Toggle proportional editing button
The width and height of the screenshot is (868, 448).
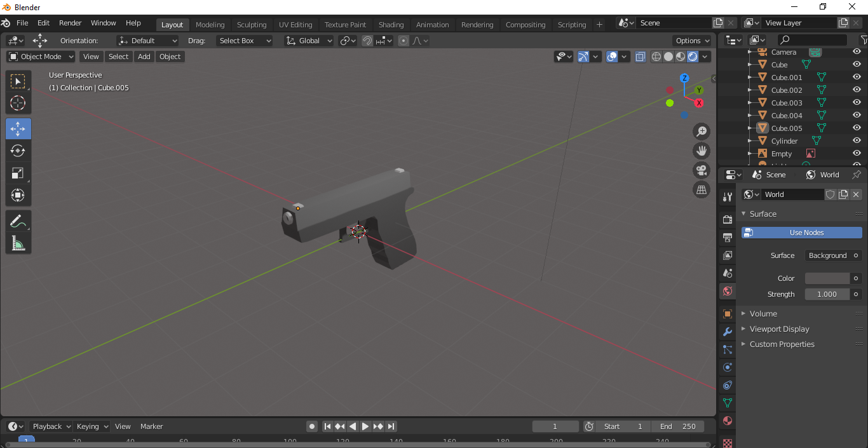(x=403, y=41)
